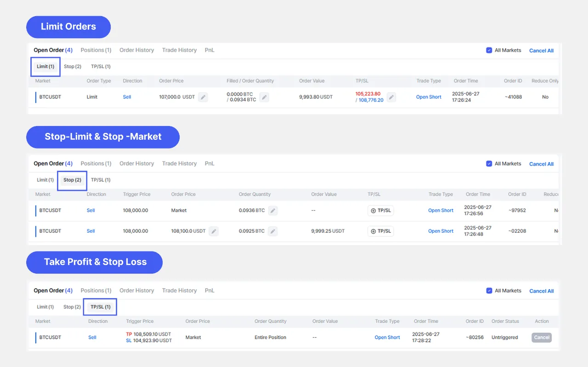Cancel the untriggered TP/SL order
This screenshot has height=367, width=588.
(542, 338)
